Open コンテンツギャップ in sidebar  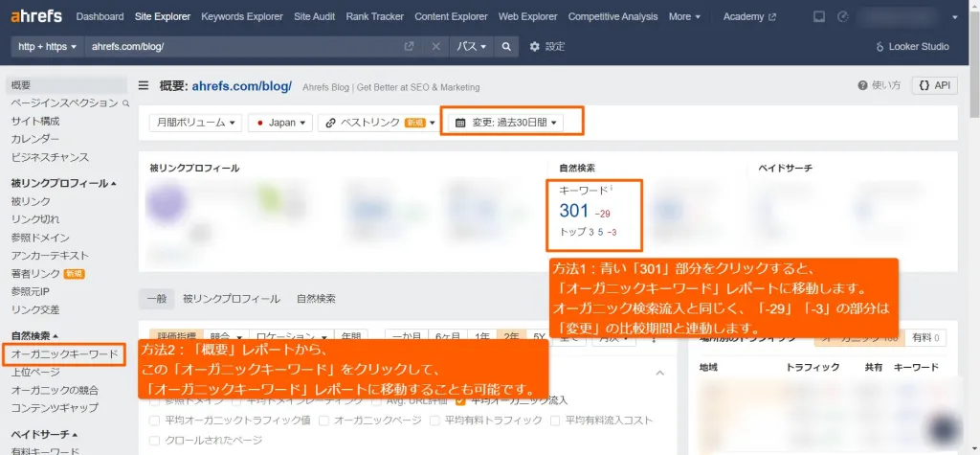(x=55, y=407)
